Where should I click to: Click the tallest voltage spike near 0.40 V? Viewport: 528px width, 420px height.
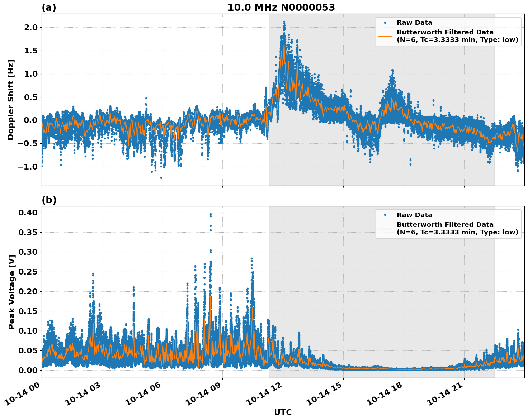coord(211,214)
